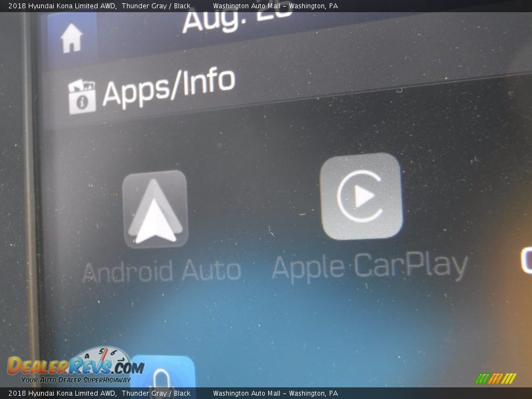Select the Apps/Info header icon
This screenshot has width=532, height=399.
point(82,96)
